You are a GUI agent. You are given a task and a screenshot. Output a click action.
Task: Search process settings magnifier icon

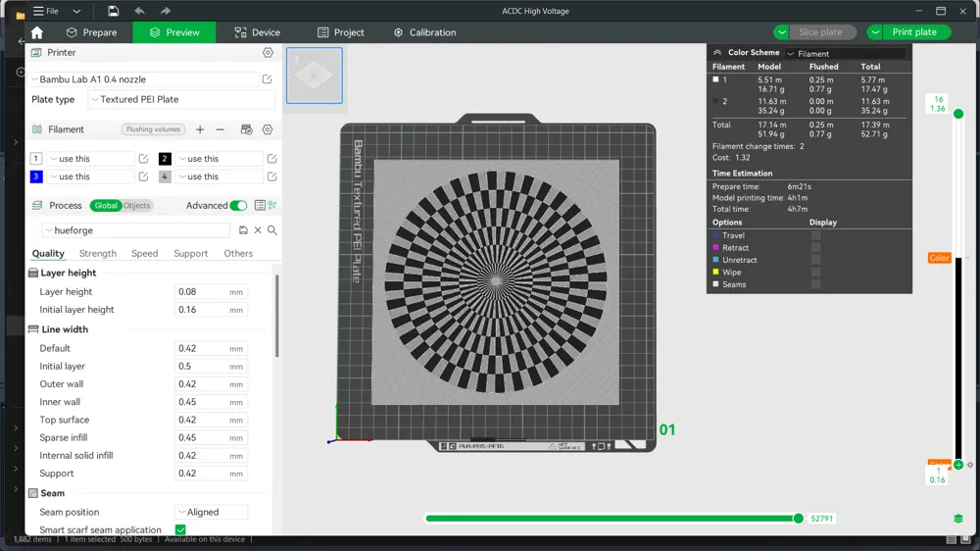pyautogui.click(x=272, y=230)
